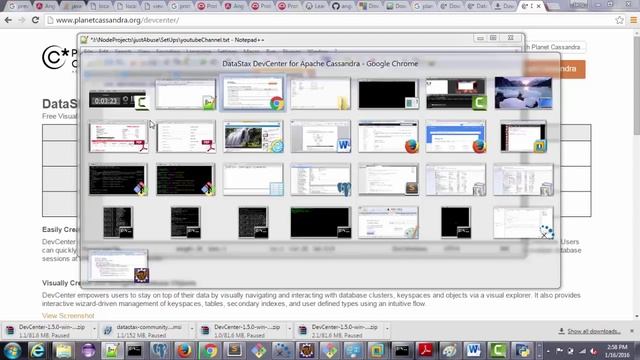
Task: Click the orange Cassandra button
Action: (x=554, y=69)
